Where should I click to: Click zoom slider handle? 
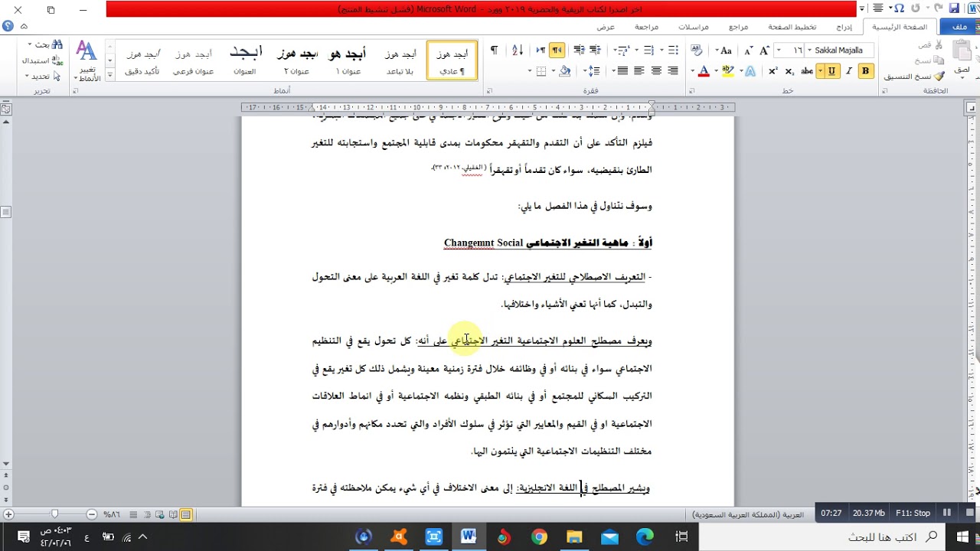pos(54,514)
